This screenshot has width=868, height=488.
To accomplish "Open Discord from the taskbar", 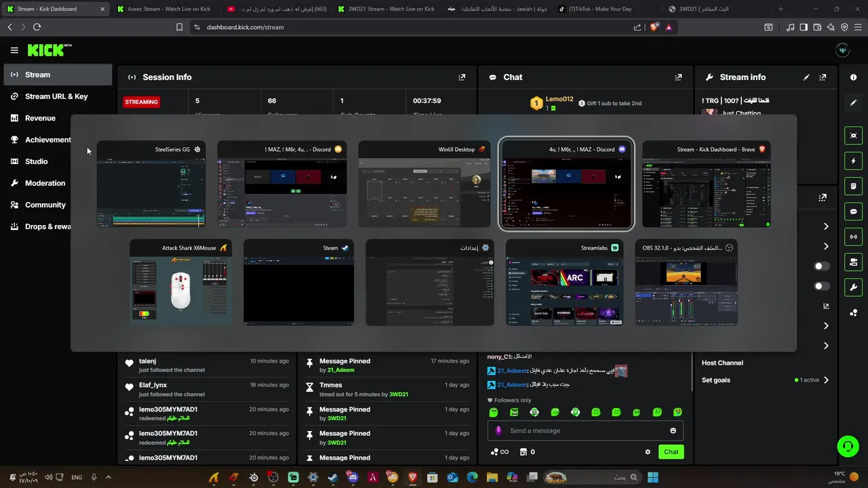I will click(x=352, y=477).
